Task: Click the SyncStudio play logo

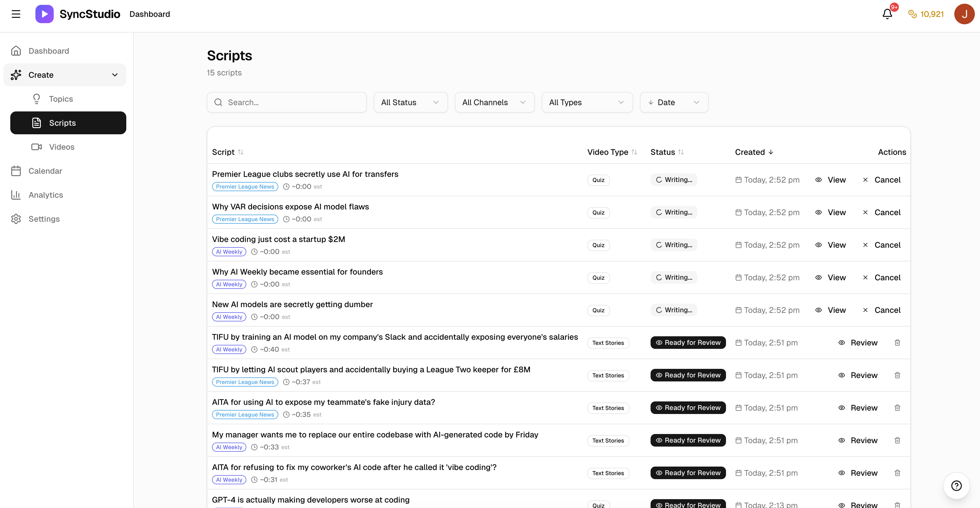Action: point(44,14)
